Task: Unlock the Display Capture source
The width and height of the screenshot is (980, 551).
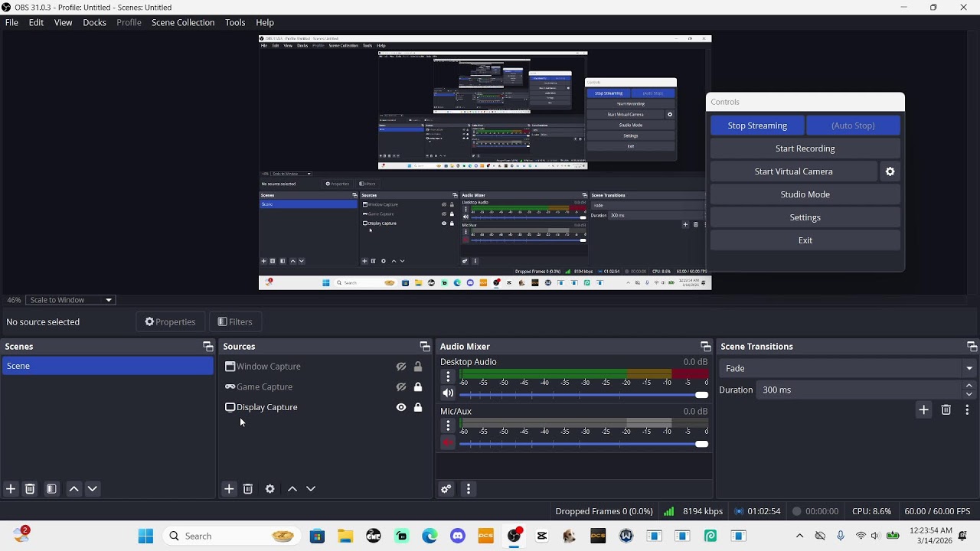Action: pyautogui.click(x=418, y=407)
